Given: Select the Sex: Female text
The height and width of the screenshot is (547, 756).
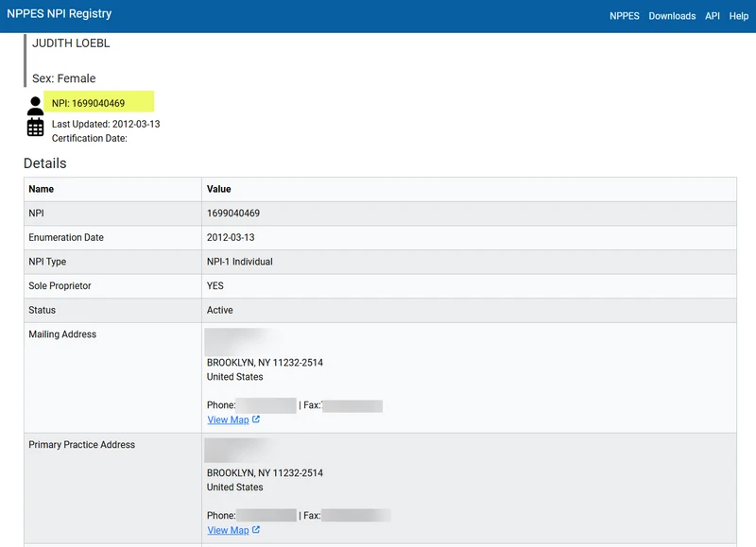Looking at the screenshot, I should 63,78.
